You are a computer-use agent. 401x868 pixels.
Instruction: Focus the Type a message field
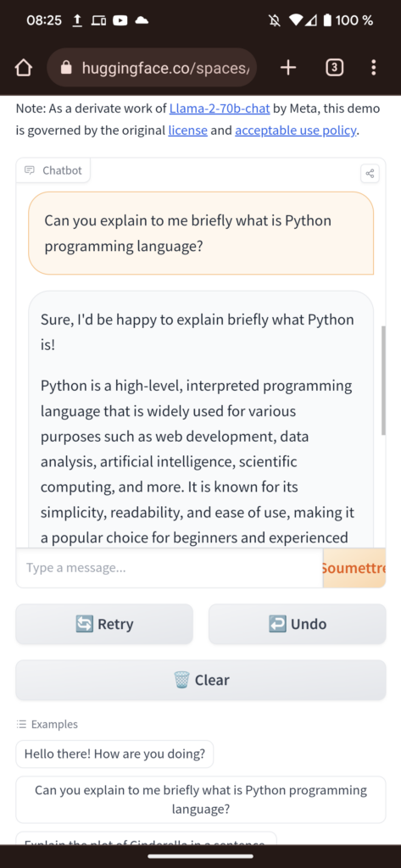click(x=169, y=568)
